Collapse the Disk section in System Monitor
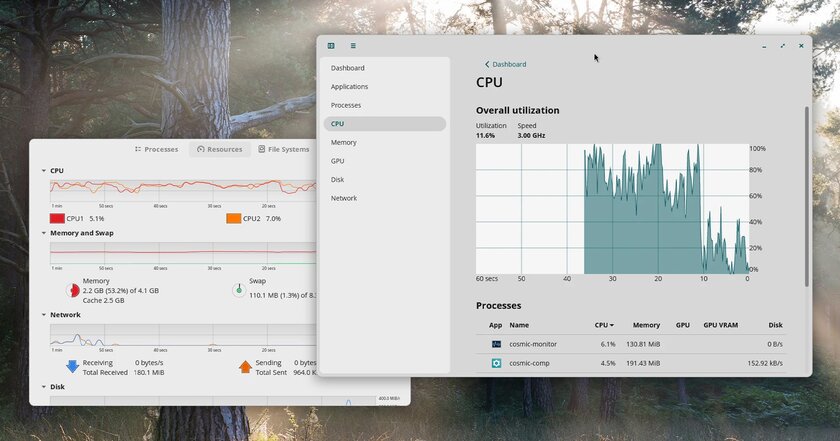The width and height of the screenshot is (840, 441). [x=44, y=387]
